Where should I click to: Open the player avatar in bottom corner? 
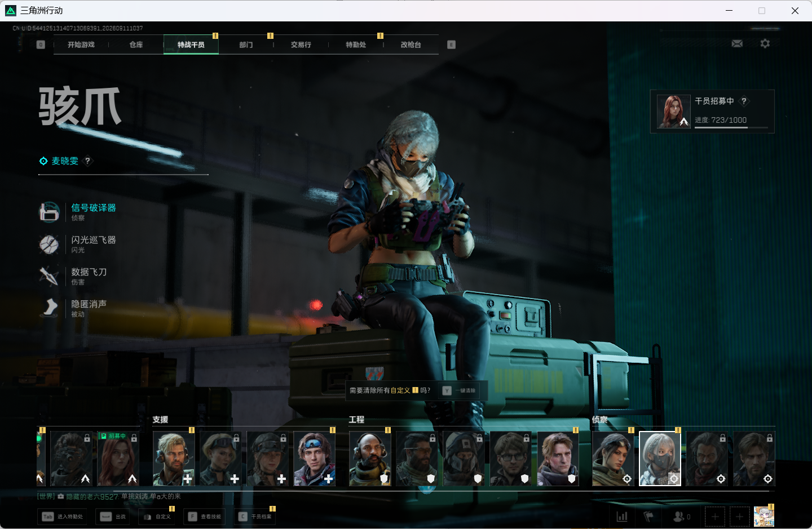click(x=764, y=517)
